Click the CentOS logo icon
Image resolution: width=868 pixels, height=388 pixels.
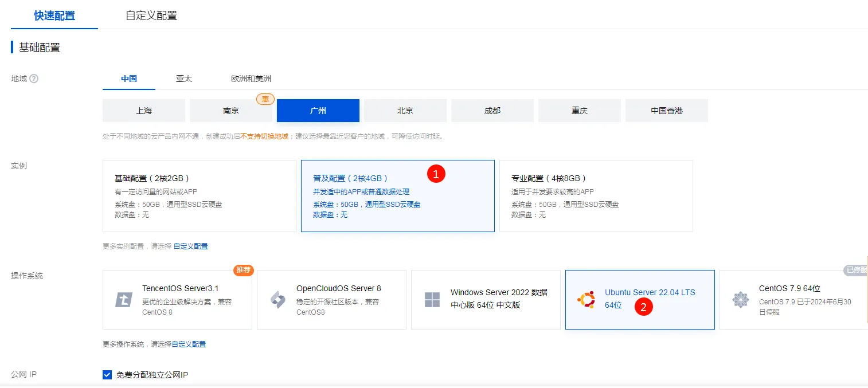click(741, 300)
